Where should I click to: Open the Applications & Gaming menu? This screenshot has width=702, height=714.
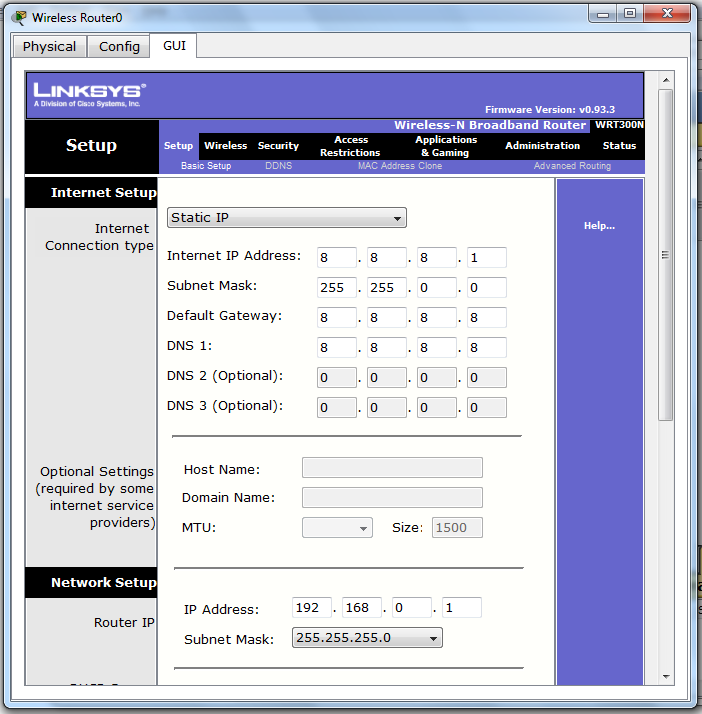pos(446,146)
